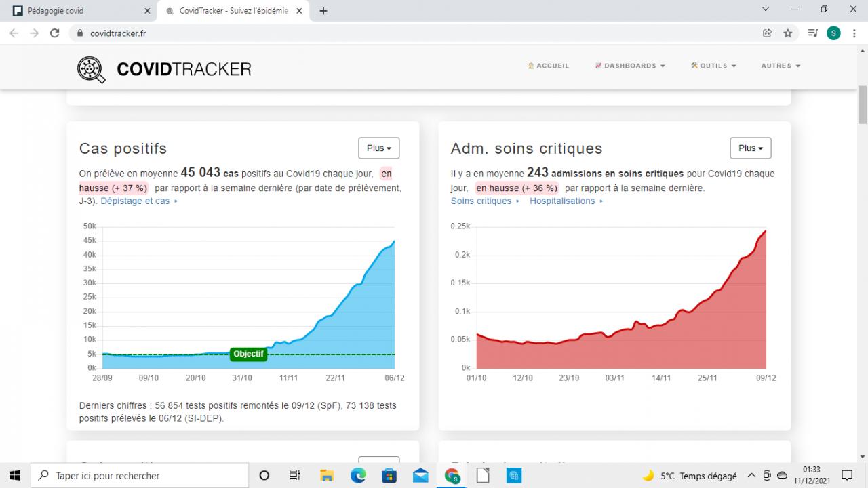Screen dimensions: 868x488
Task: Click the OneDrive cloud tray icon
Action: pyautogui.click(x=782, y=476)
